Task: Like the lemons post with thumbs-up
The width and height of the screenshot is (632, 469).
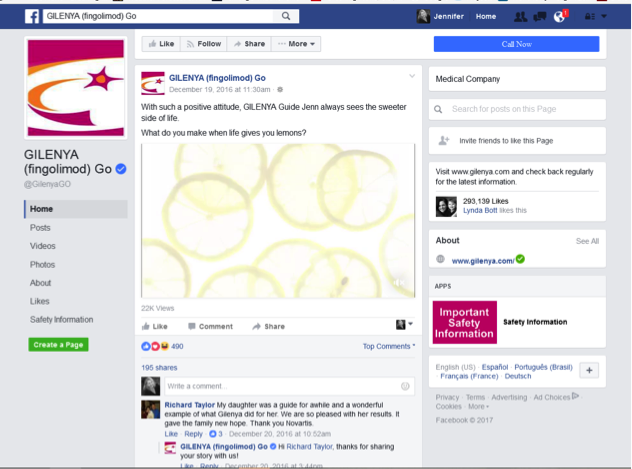Action: [154, 326]
